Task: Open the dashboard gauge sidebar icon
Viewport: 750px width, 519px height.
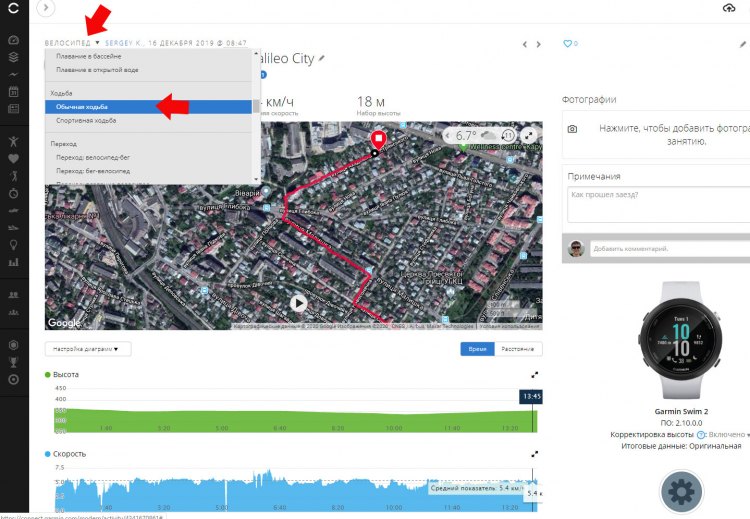Action: [14, 40]
